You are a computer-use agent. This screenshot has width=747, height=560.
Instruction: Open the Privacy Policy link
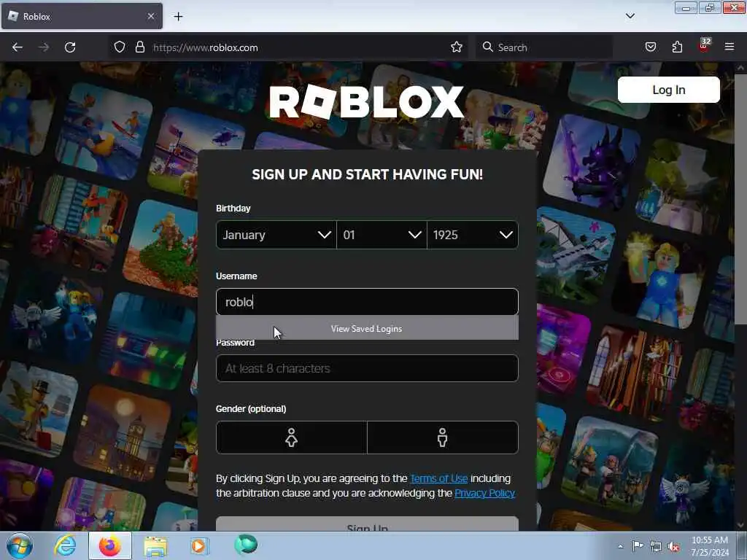[x=484, y=493]
